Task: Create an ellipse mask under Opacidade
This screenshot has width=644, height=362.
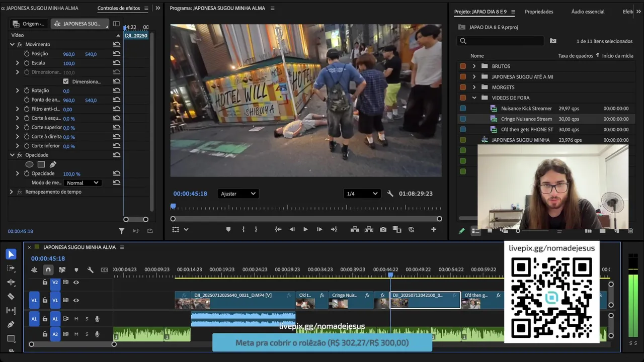Action: pos(29,164)
